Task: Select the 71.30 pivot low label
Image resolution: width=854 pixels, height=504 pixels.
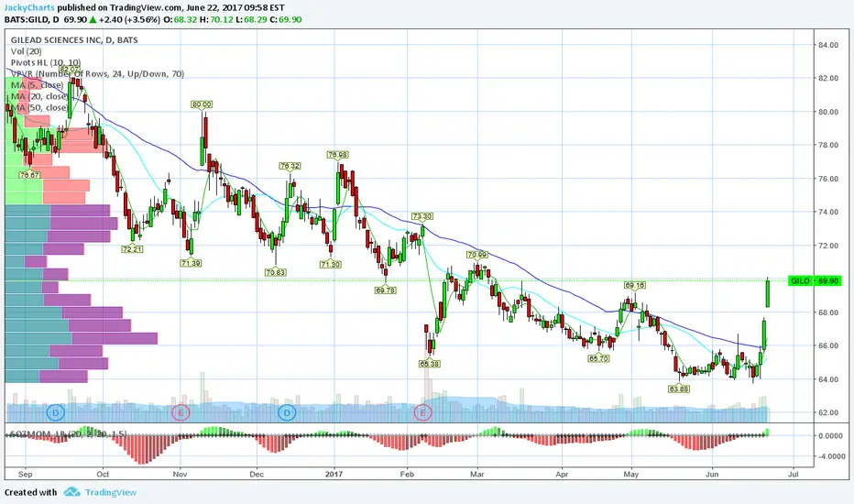Action: (331, 264)
